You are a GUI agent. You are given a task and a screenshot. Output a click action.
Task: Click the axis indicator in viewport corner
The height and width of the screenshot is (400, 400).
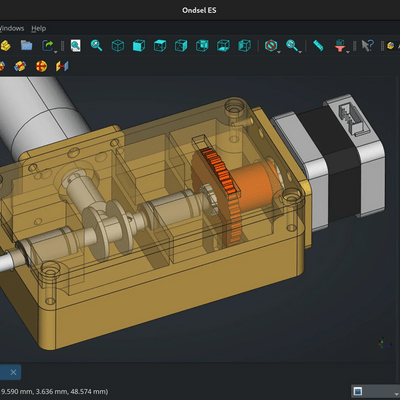click(x=385, y=343)
